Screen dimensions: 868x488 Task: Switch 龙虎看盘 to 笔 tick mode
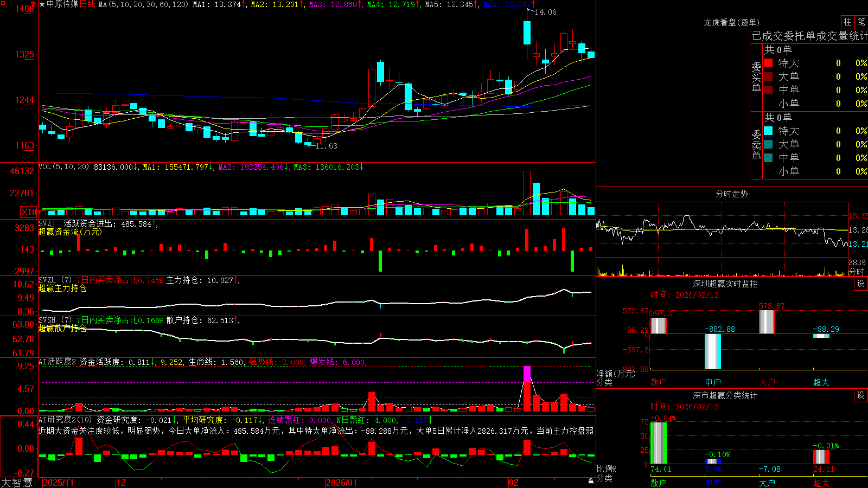tap(861, 22)
